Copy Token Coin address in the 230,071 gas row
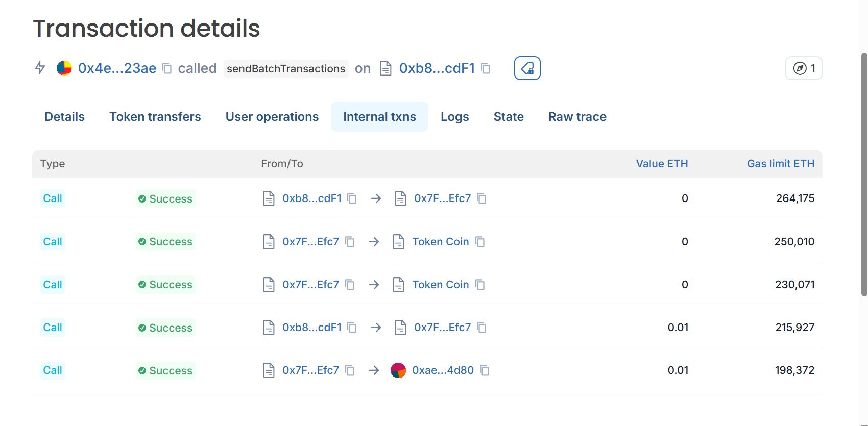 click(x=480, y=285)
